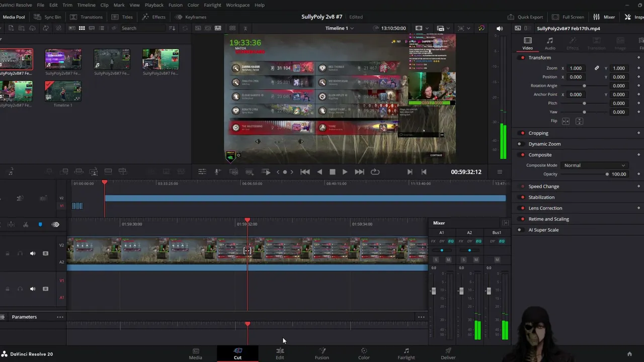Image resolution: width=644 pixels, height=362 pixels.
Task: Click the sort media pool icon
Action: [x=172, y=28]
